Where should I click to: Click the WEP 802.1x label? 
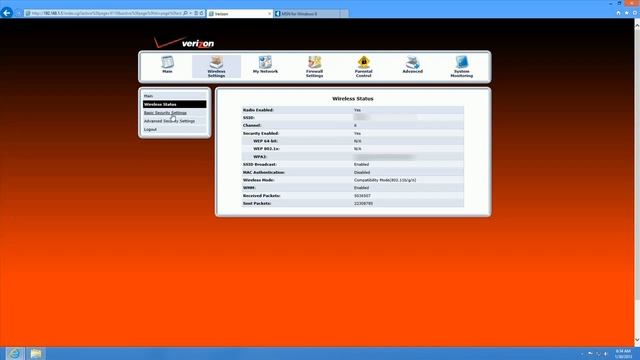click(266, 149)
